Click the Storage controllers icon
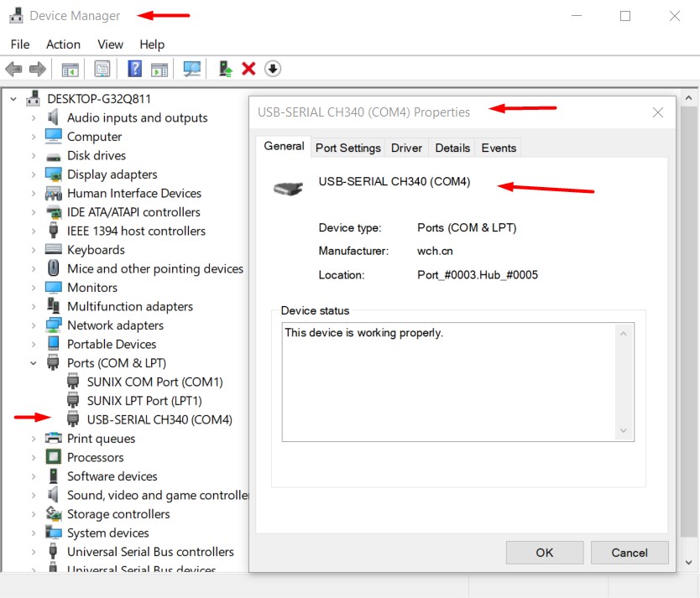Viewport: 700px width, 598px height. (x=54, y=514)
